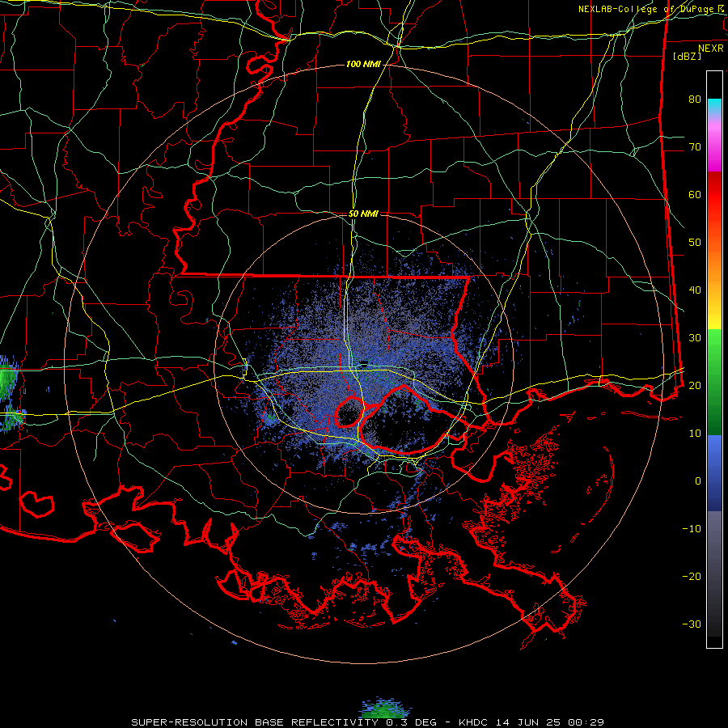Screen dimensions: 728x728
Task: Select the 20 value on dBZ scale
Action: coord(695,386)
